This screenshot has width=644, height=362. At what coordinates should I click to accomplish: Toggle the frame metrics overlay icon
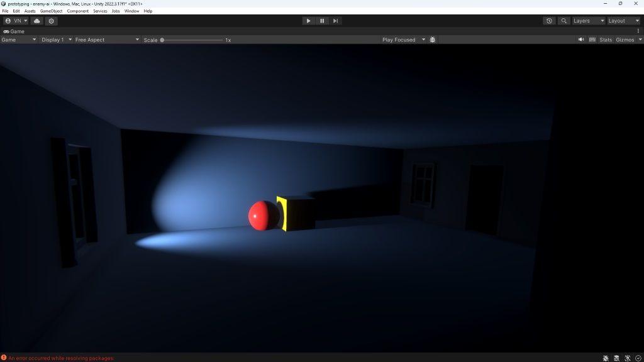pyautogui.click(x=592, y=40)
